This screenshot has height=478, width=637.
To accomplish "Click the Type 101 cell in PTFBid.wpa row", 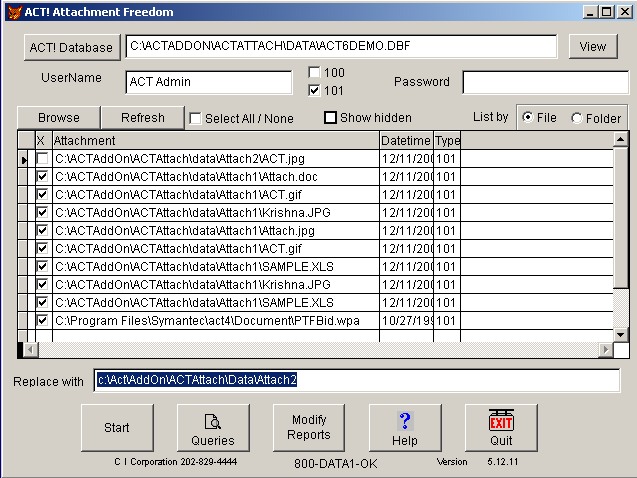I will coord(447,320).
